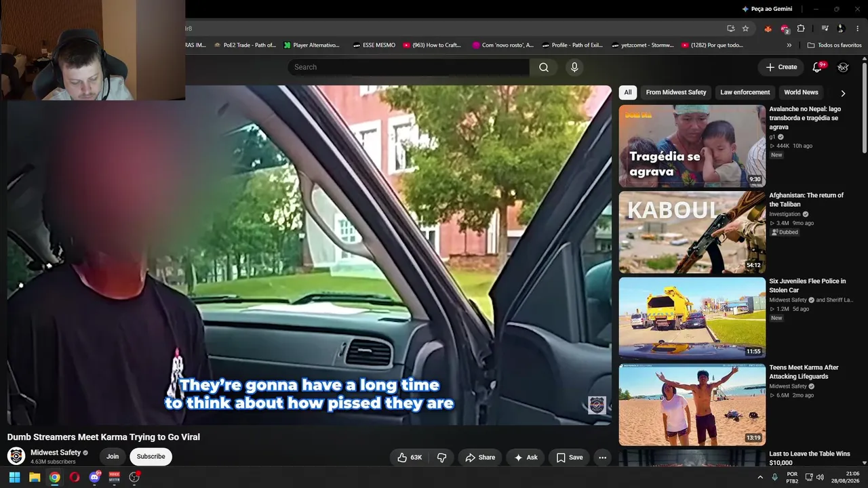Select the Law enforcement chip
Viewport: 868px width, 488px height.
745,92
